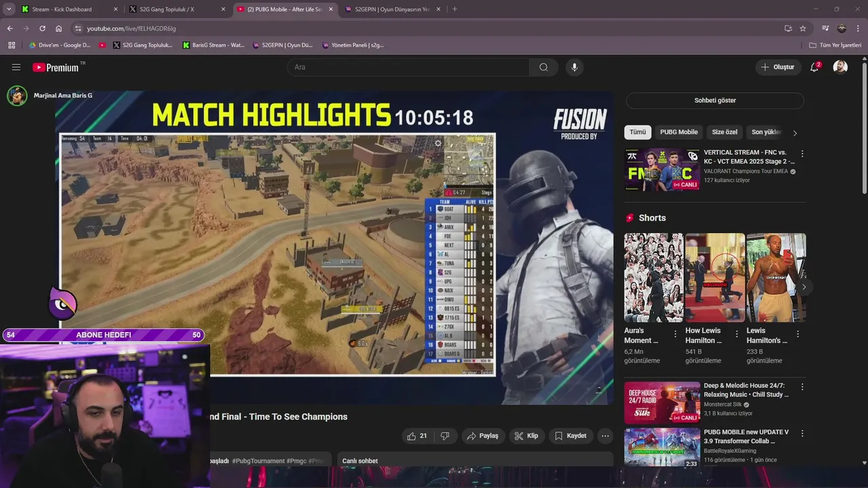Viewport: 868px width, 488px height.
Task: Open the account avatar menu
Action: (x=840, y=67)
